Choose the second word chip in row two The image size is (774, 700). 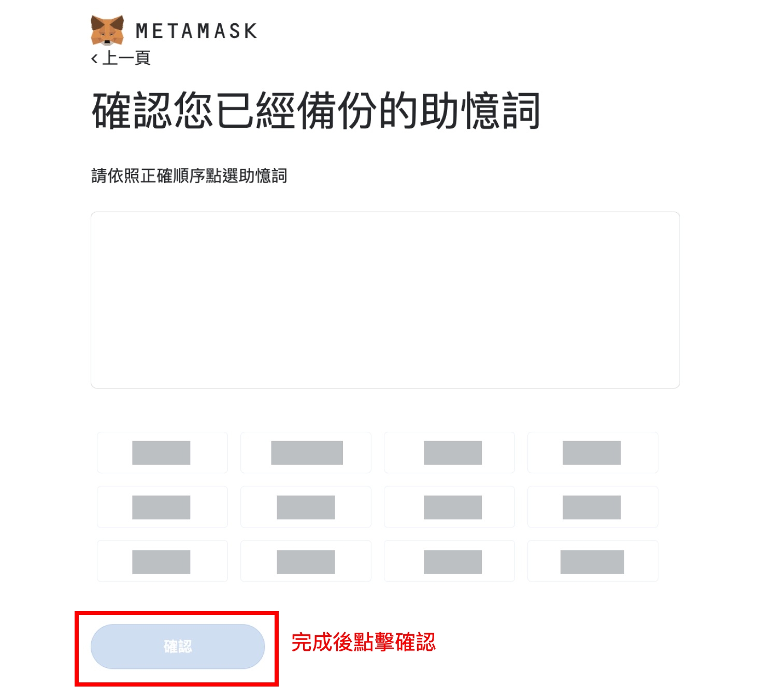306,507
